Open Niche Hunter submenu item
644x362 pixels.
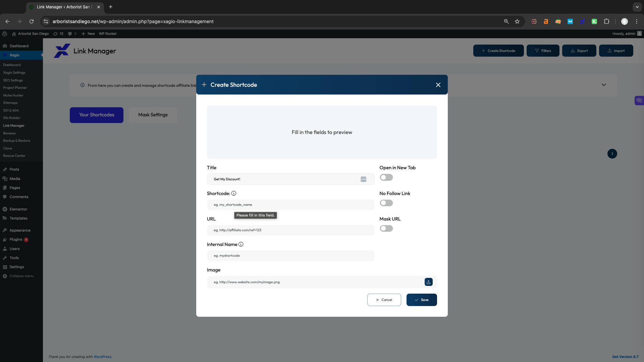tap(13, 96)
